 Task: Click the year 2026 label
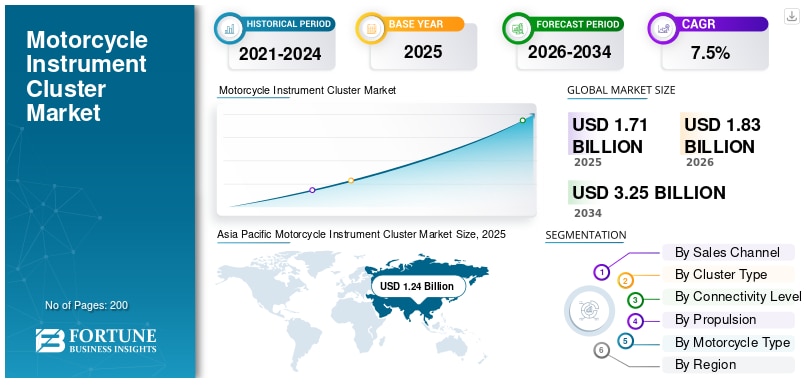[x=700, y=163]
